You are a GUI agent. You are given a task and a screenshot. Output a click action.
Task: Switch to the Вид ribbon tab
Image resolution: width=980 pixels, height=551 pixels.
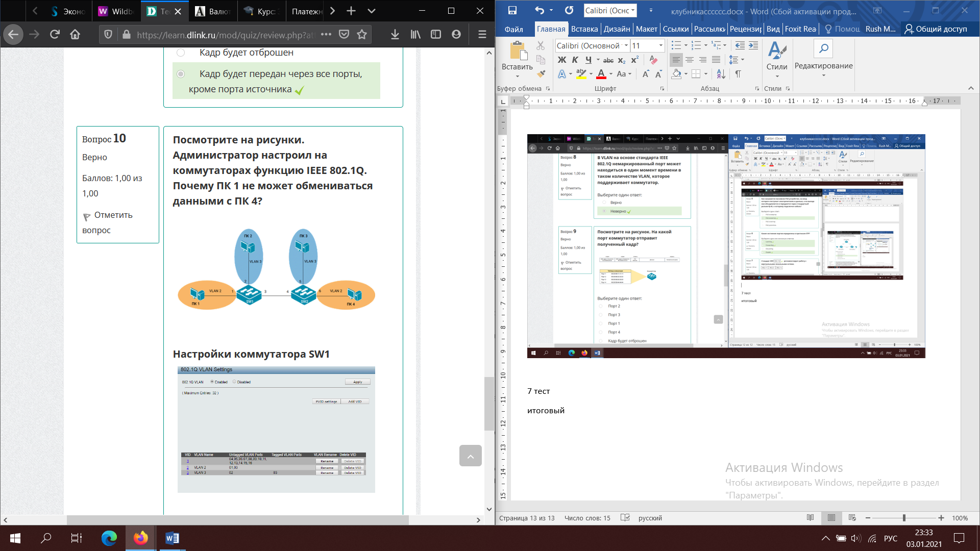[x=773, y=29]
